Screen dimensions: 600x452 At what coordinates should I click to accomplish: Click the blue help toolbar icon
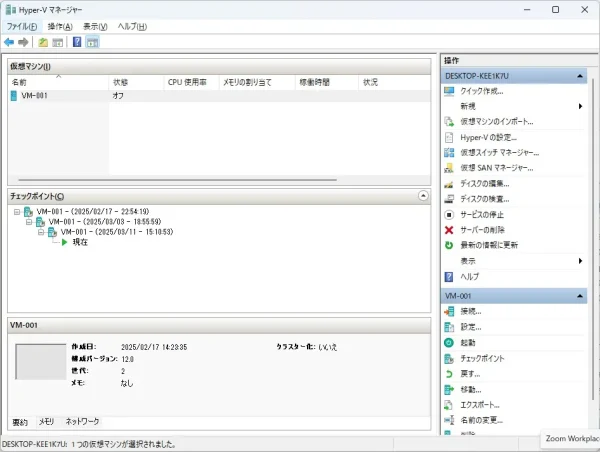tap(77, 42)
